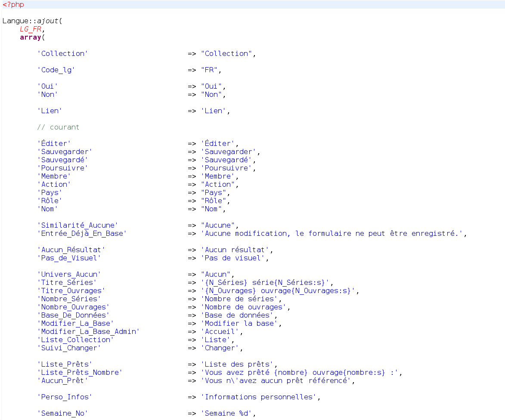Image resolution: width=505 pixels, height=420 pixels.
Task: Click the 'Pas de visuel' value
Action: click(x=233, y=258)
